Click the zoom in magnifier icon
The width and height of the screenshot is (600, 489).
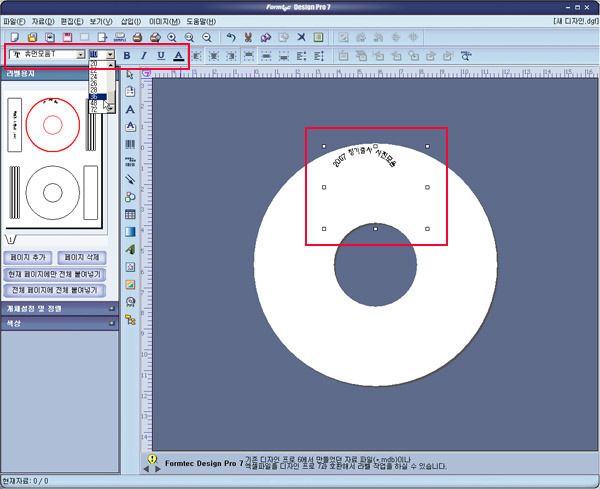tap(172, 37)
